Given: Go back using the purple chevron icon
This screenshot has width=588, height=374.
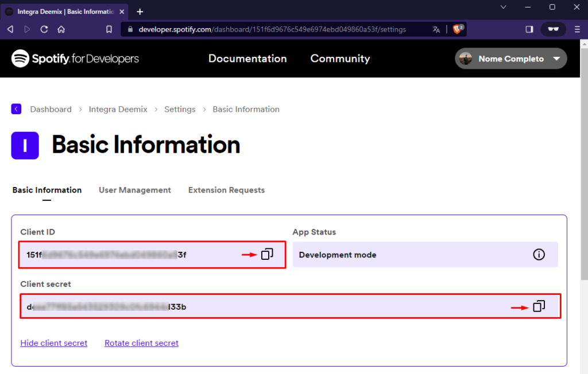Looking at the screenshot, I should 16,109.
